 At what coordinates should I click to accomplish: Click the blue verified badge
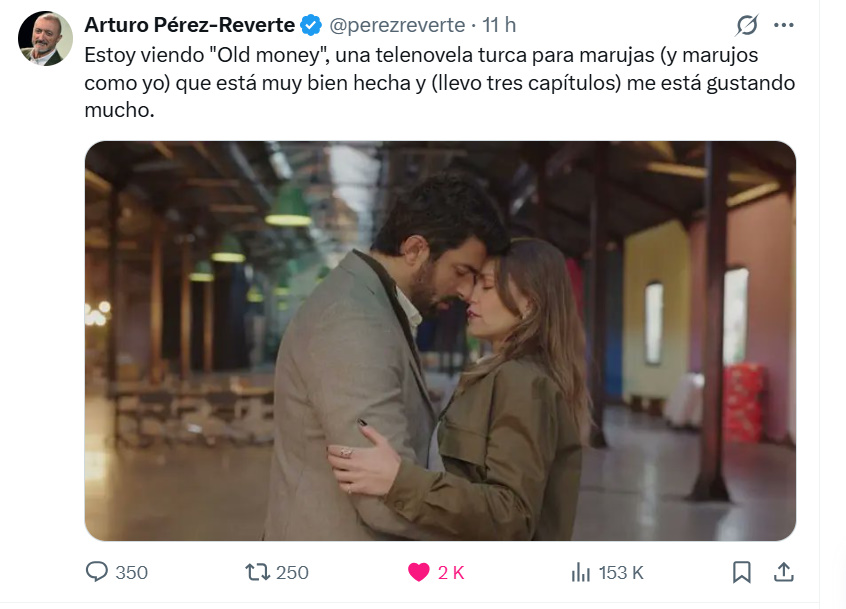[x=311, y=25]
